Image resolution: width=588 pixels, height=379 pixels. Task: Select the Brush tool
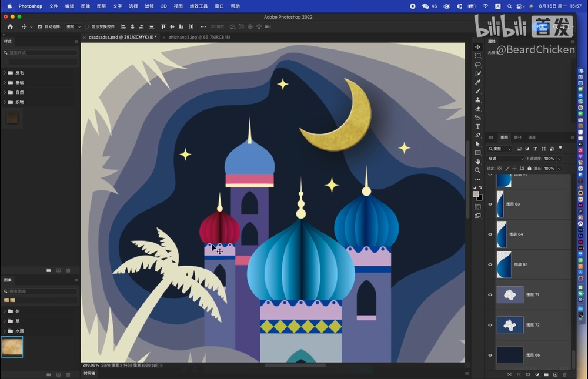tap(477, 91)
